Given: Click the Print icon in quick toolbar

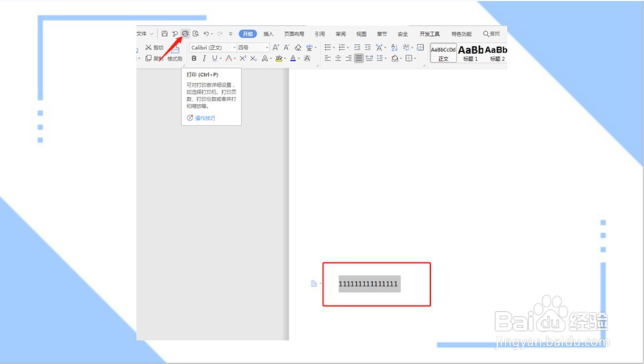Looking at the screenshot, I should point(185,34).
